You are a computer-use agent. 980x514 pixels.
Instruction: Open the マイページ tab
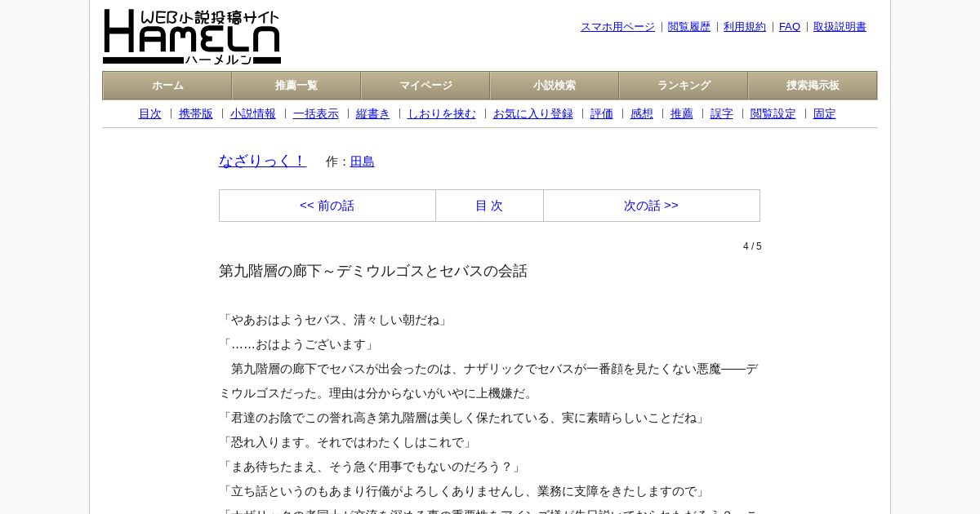coord(425,86)
